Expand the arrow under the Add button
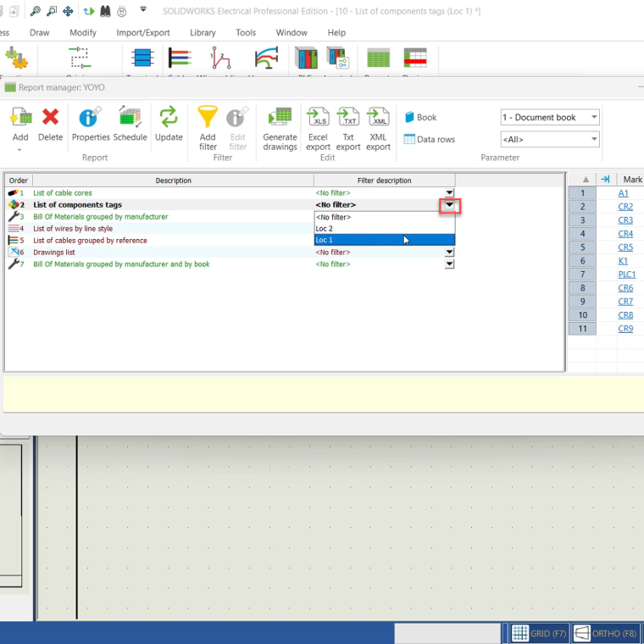The height and width of the screenshot is (644, 644). pyautogui.click(x=19, y=150)
